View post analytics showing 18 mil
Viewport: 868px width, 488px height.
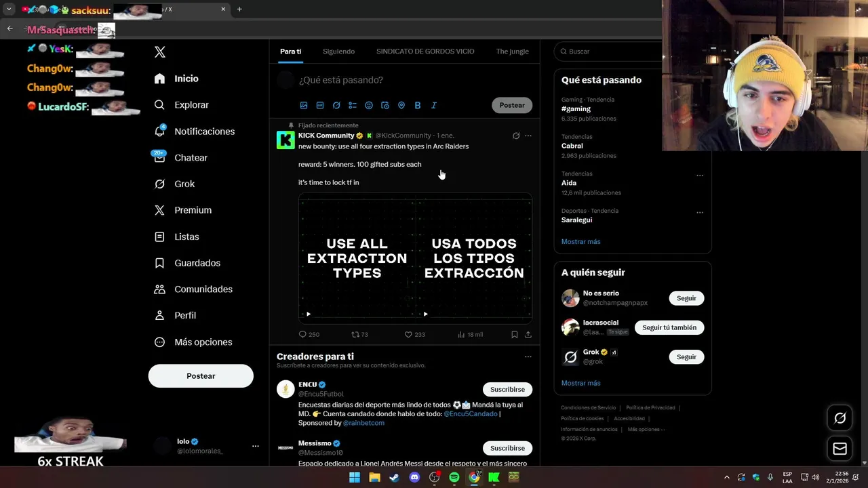470,335
